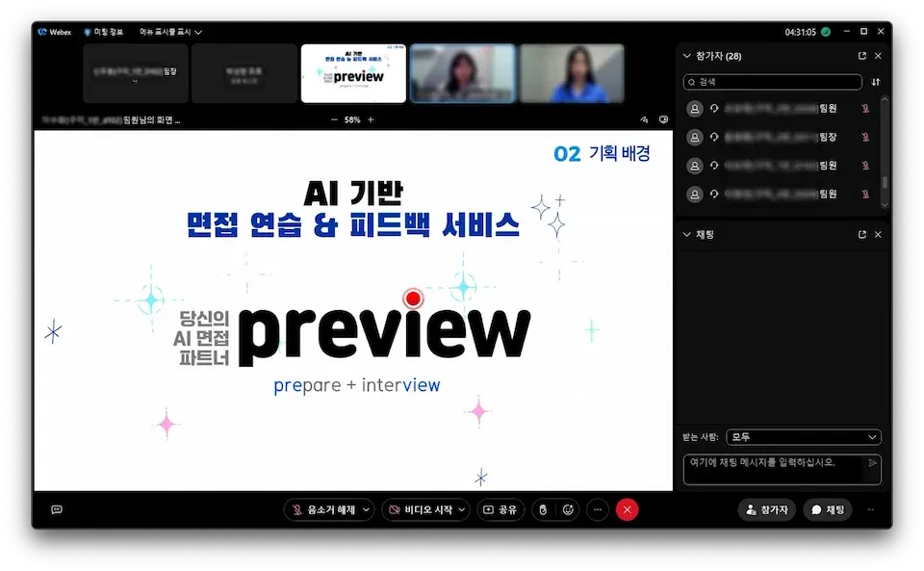This screenshot has height=571, width=924.
Task: Click the more options ellipsis in toolbar
Action: click(x=598, y=509)
